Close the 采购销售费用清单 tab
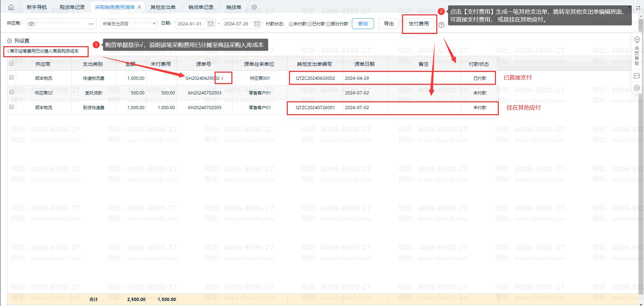This screenshot has height=306, width=644. (139, 7)
